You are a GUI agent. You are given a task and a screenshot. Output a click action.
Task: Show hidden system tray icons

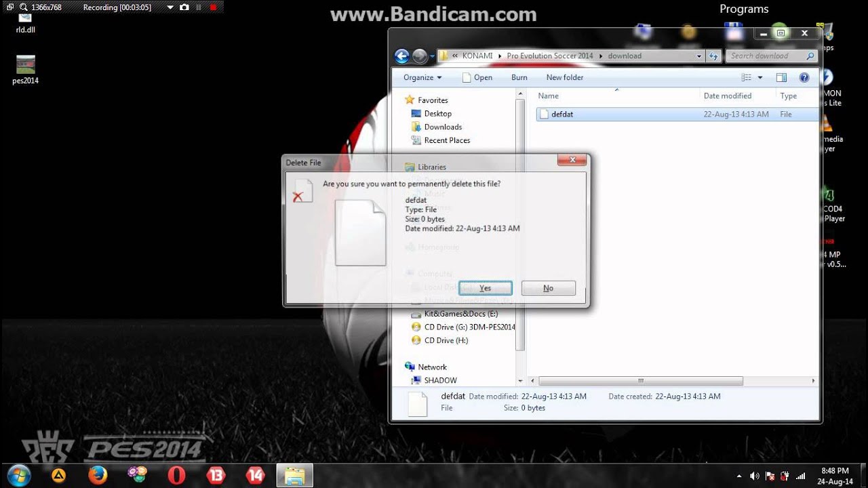point(740,476)
